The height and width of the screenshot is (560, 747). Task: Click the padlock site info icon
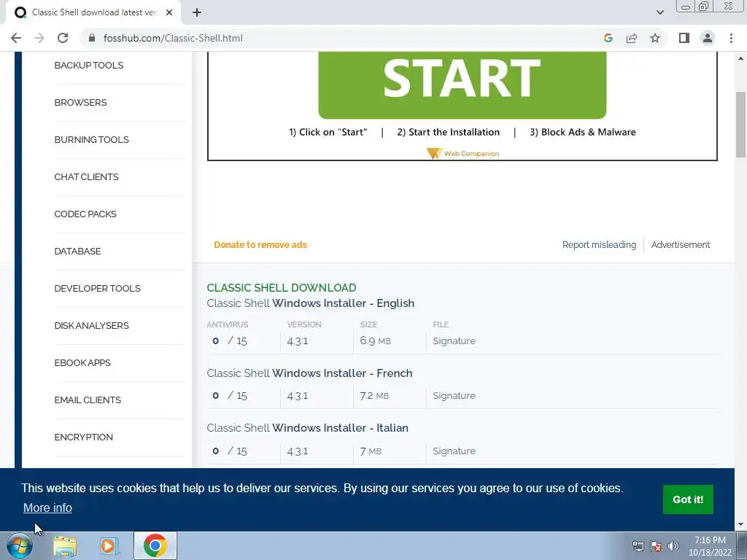pos(92,38)
